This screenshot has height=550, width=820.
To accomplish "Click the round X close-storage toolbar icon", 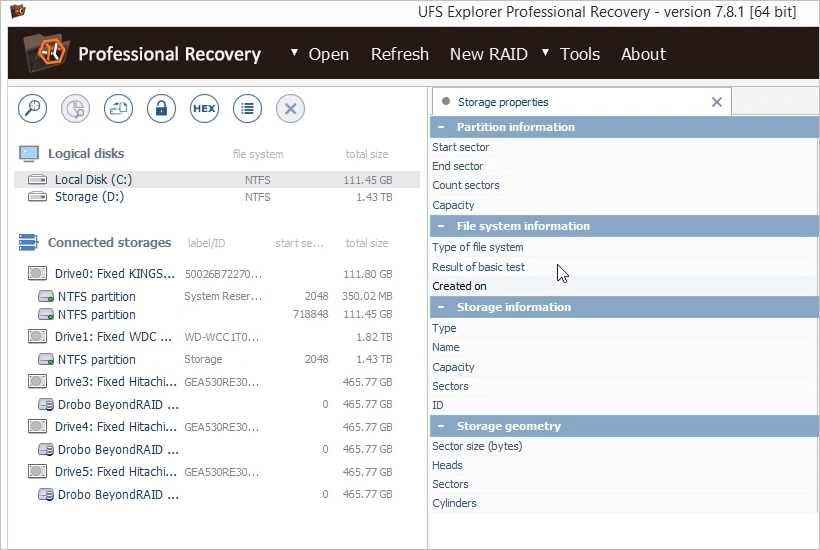I will (290, 109).
